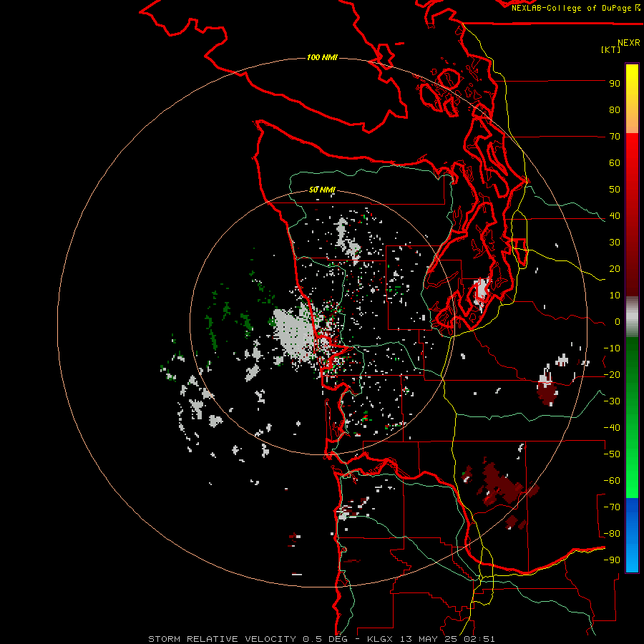This screenshot has width=644, height=644.
Task: Click the -70 value on the velocity scale
Action: point(612,507)
